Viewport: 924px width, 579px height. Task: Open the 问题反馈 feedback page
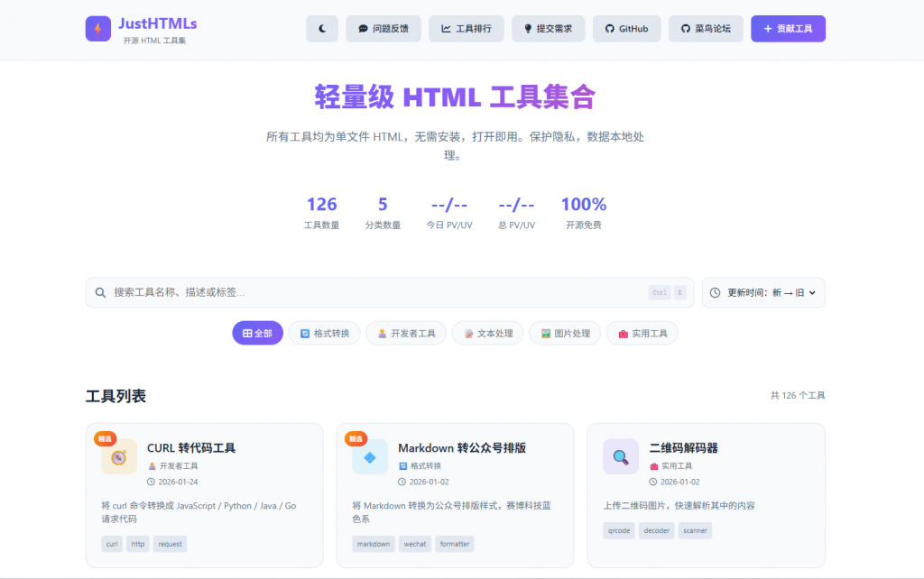(383, 29)
